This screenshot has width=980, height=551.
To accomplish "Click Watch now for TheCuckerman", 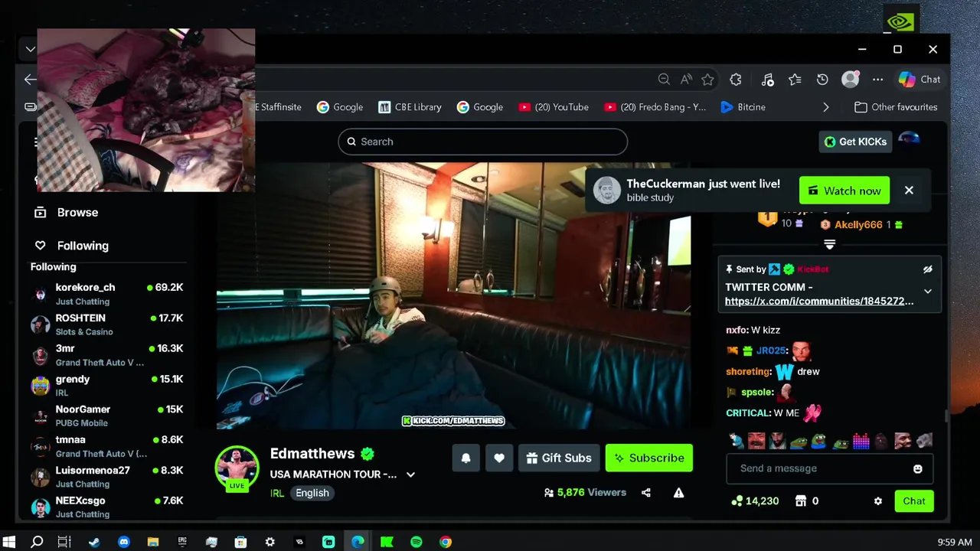I will point(844,191).
